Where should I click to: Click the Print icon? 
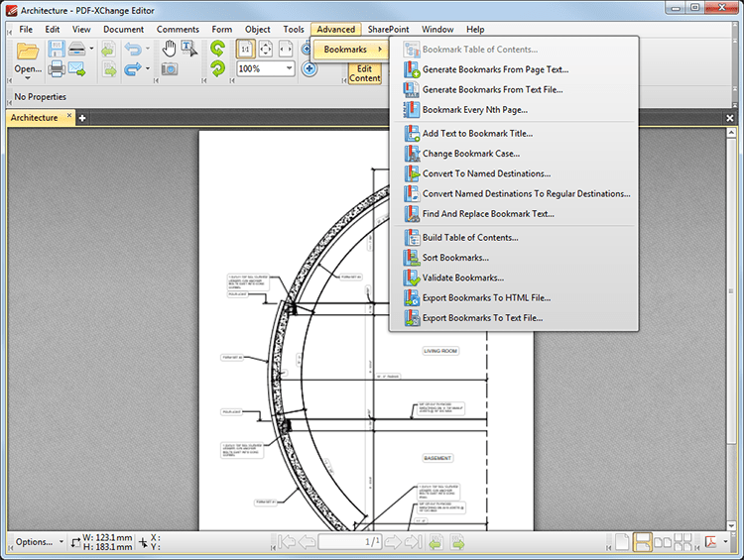click(56, 69)
